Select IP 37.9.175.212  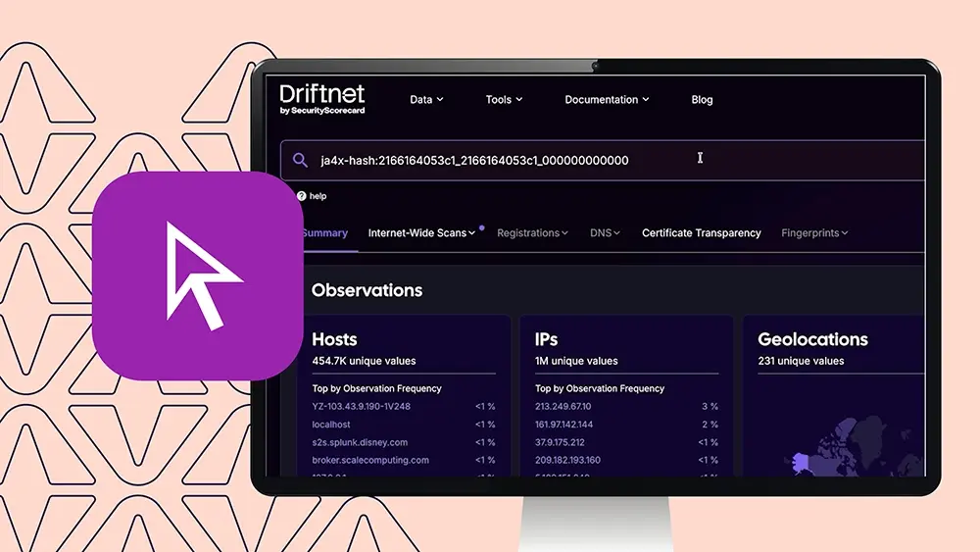tap(560, 442)
